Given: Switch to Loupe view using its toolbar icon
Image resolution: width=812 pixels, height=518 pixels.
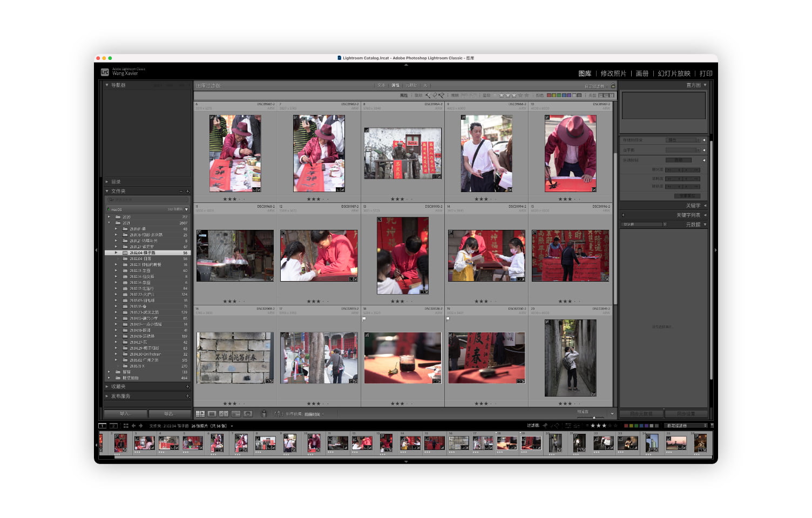Looking at the screenshot, I should (211, 413).
